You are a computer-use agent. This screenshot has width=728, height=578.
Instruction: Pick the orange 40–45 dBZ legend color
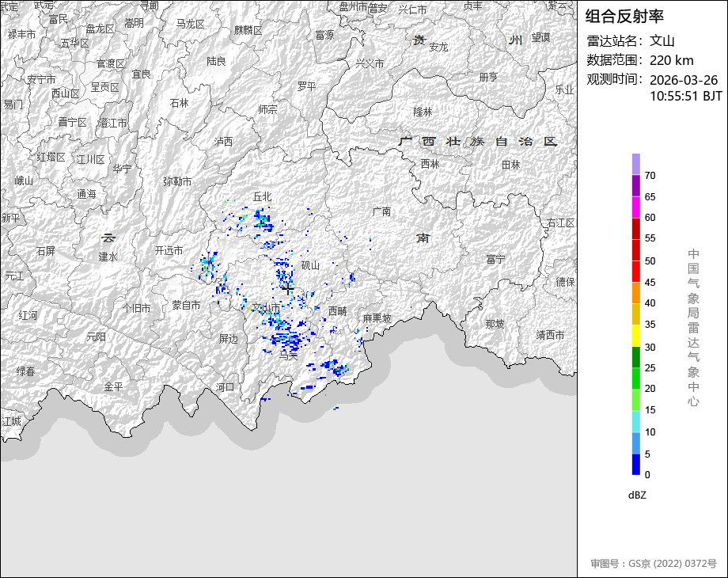click(635, 292)
